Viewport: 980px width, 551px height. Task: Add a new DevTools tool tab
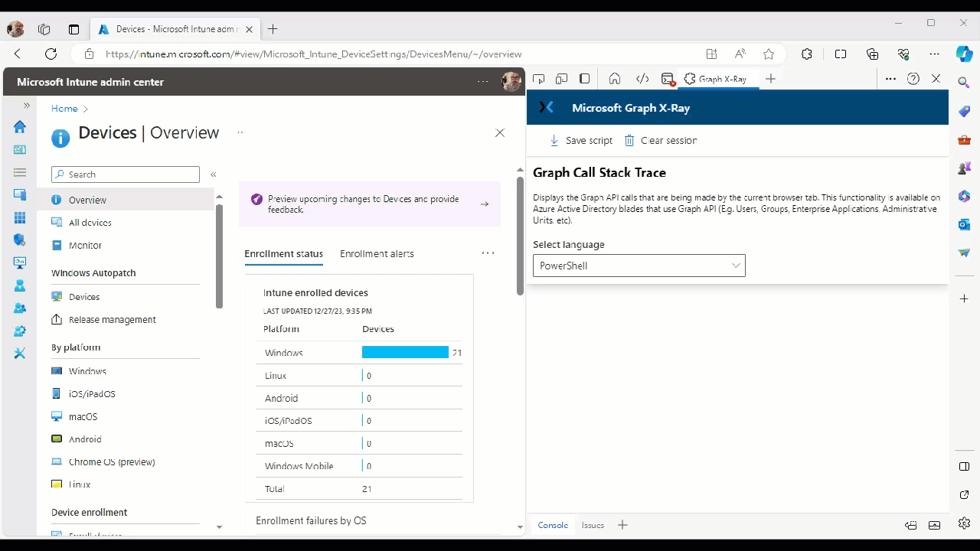click(771, 79)
